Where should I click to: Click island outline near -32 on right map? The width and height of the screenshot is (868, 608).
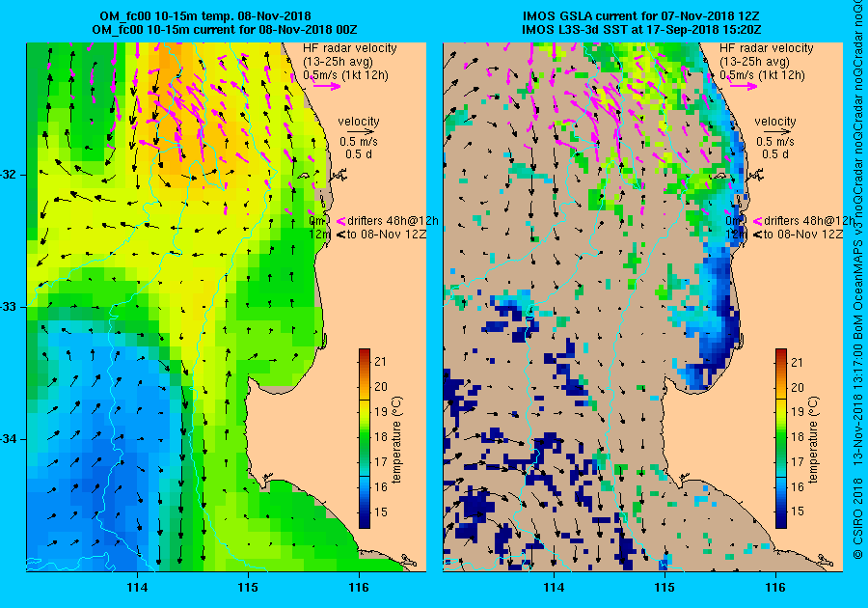719,176
